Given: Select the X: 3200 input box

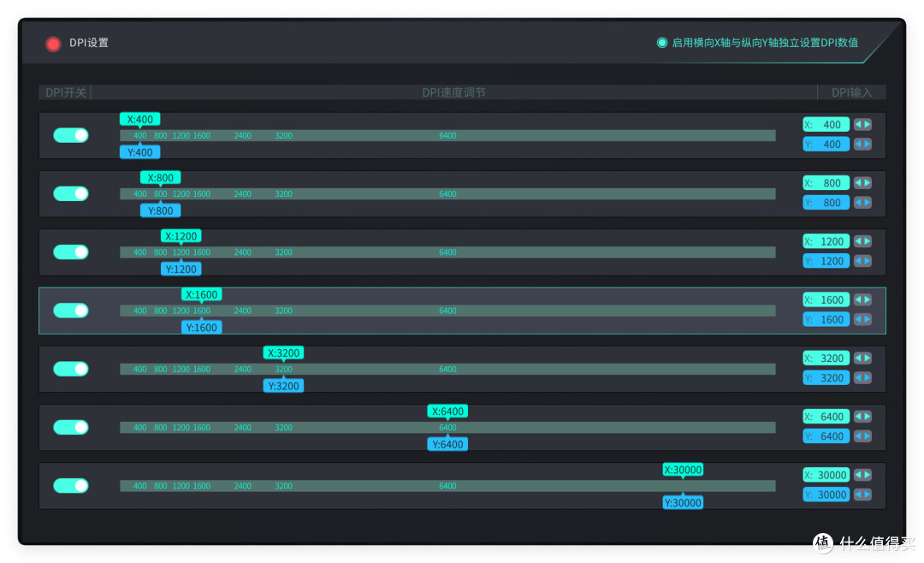Looking at the screenshot, I should [826, 358].
